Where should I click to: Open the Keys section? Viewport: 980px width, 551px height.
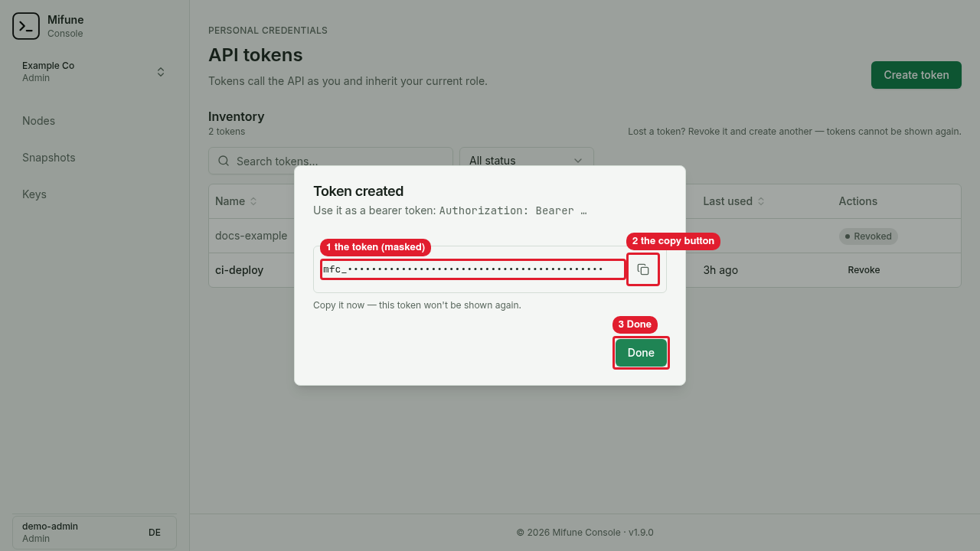[34, 194]
